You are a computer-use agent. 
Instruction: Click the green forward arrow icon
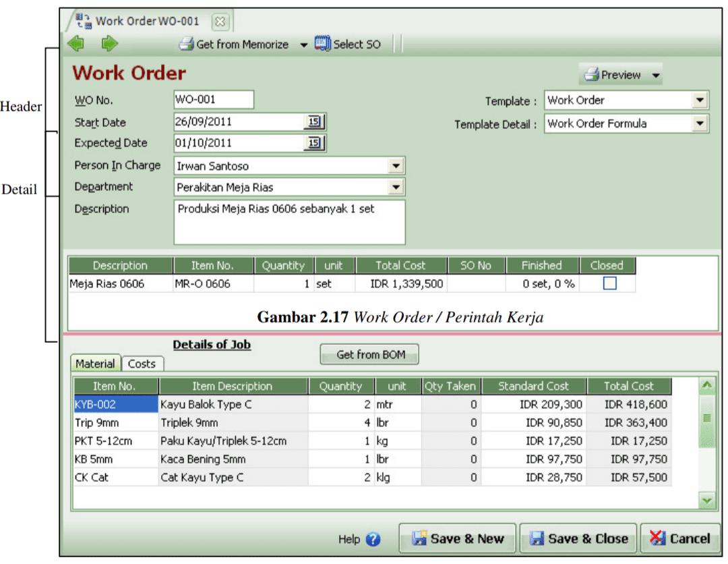[x=109, y=45]
